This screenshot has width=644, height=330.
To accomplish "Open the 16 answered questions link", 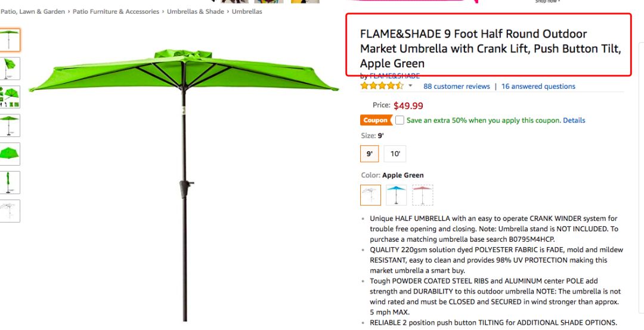I will pos(538,86).
